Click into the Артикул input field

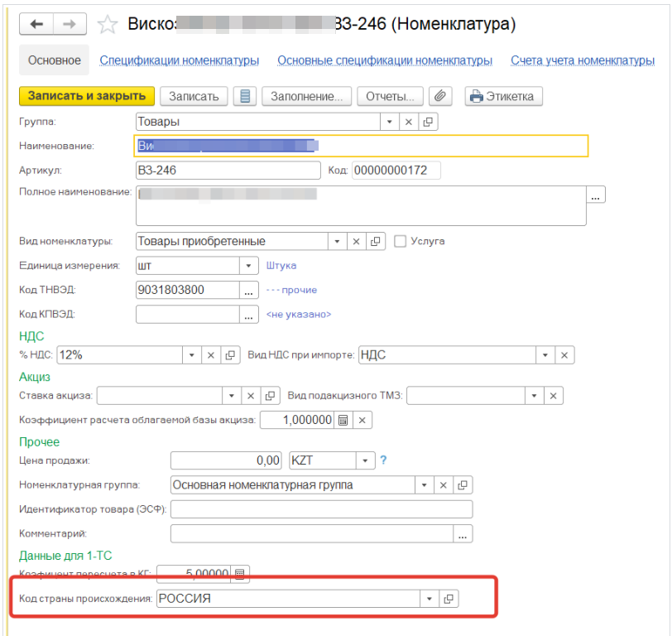(x=228, y=171)
